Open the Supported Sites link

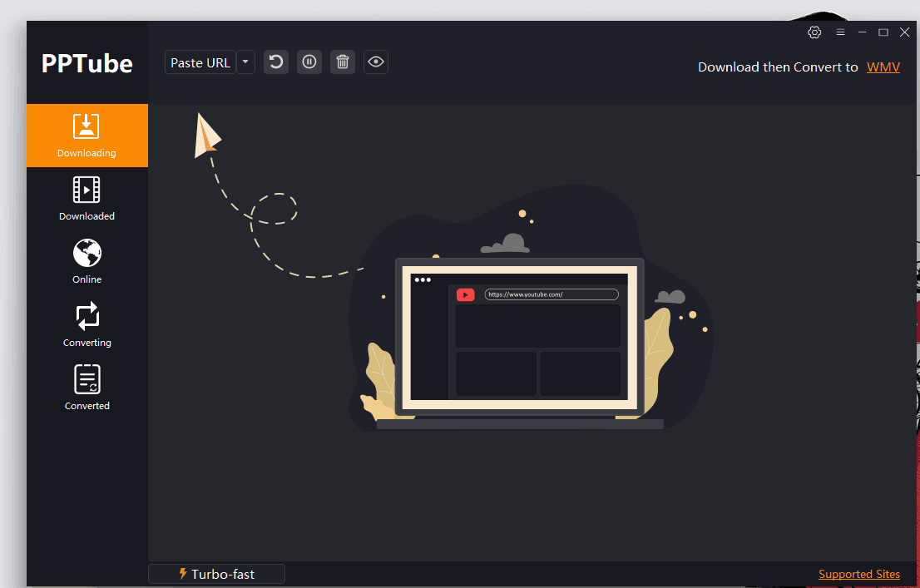point(858,574)
